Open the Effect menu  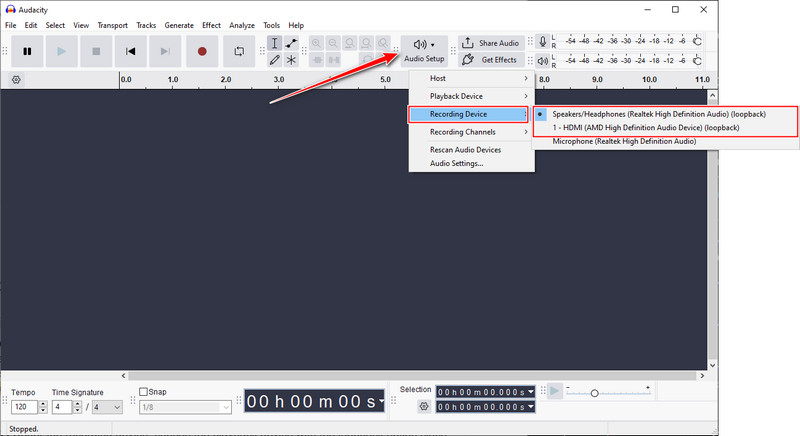point(211,25)
